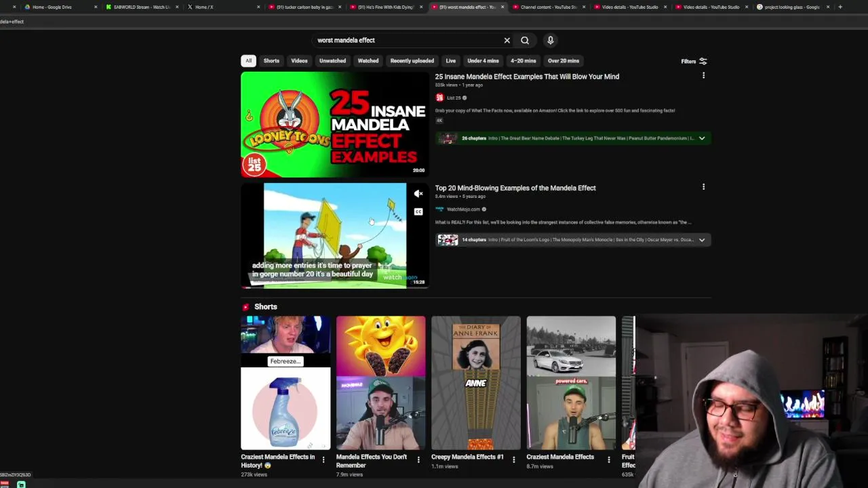Expand the 14 chapters list chevron

pos(702,240)
